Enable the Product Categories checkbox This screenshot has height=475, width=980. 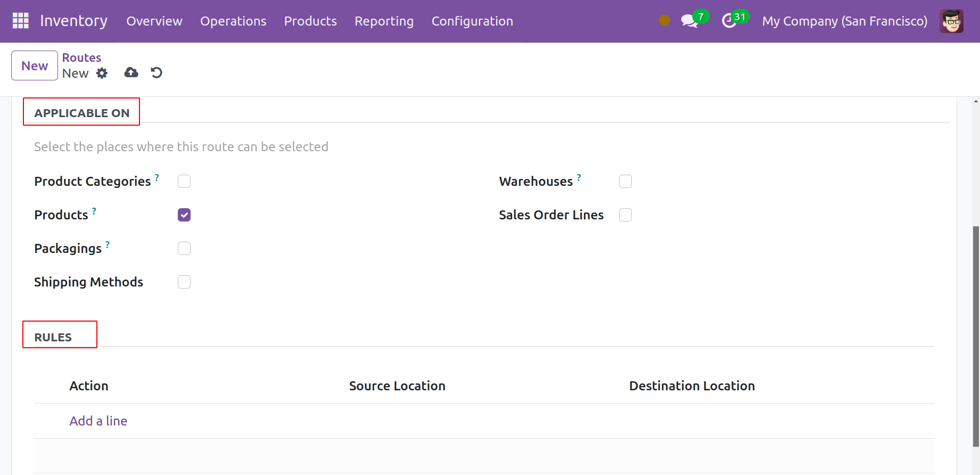[184, 182]
